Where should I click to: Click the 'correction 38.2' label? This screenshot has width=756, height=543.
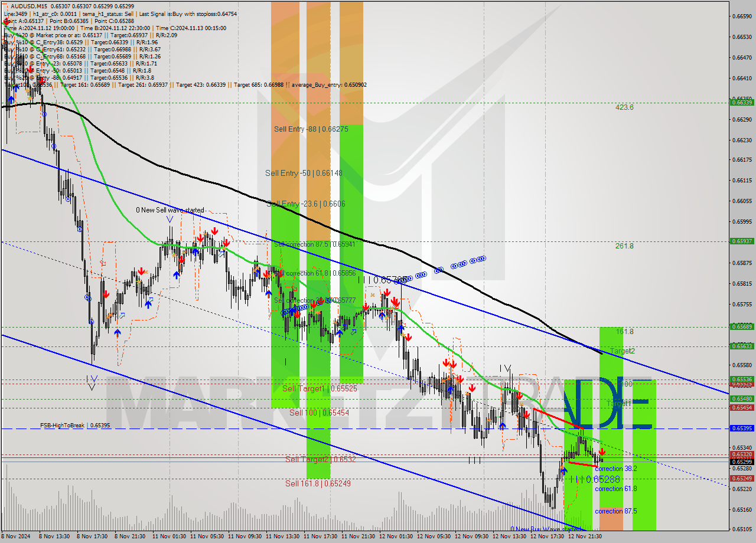pos(616,469)
